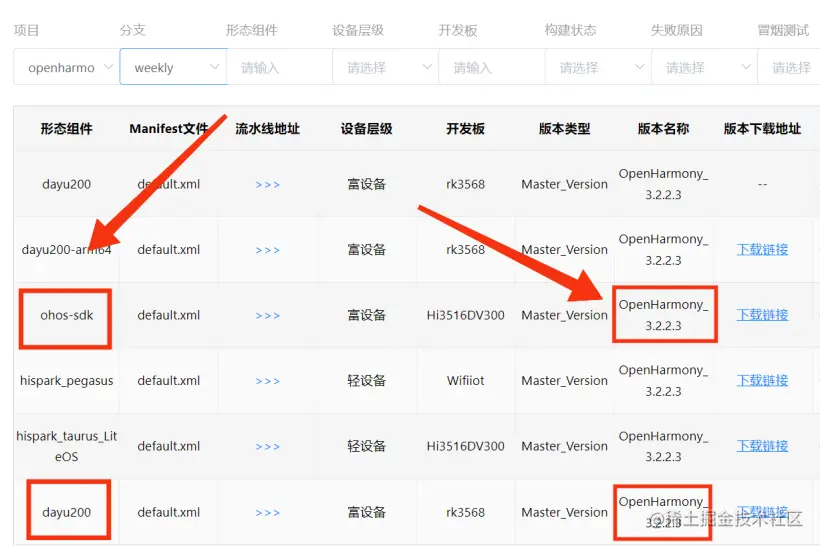Click the 开发板 filter input field
This screenshot has width=820, height=546.
coord(492,67)
